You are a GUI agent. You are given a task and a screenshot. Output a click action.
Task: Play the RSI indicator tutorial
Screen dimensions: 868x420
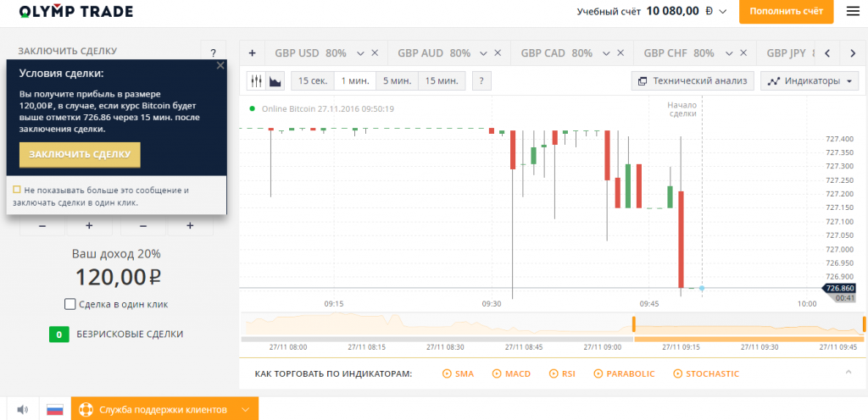point(562,373)
